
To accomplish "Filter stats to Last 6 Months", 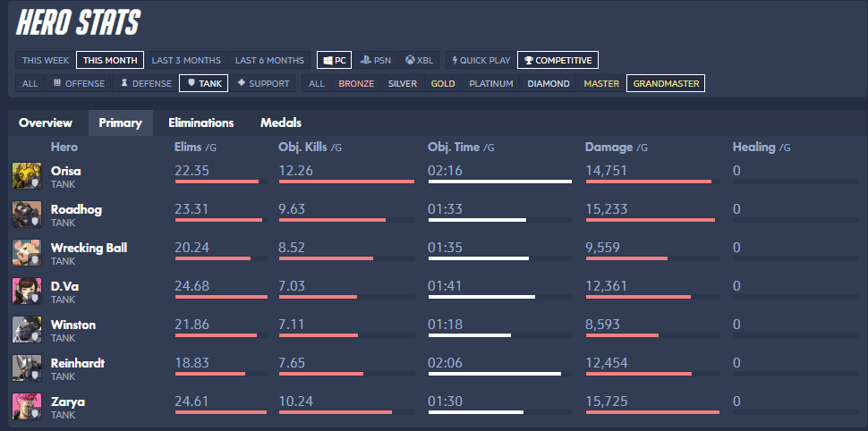I will point(269,60).
